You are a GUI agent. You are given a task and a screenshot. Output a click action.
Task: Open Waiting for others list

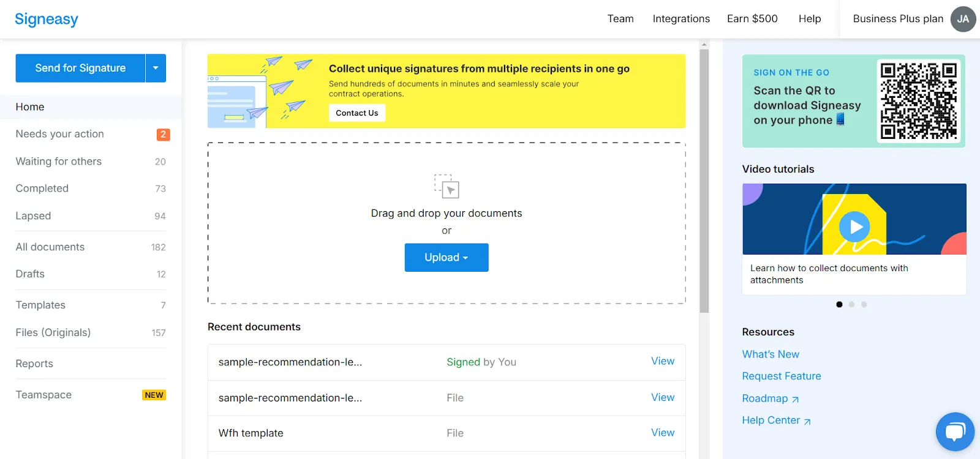pos(91,162)
